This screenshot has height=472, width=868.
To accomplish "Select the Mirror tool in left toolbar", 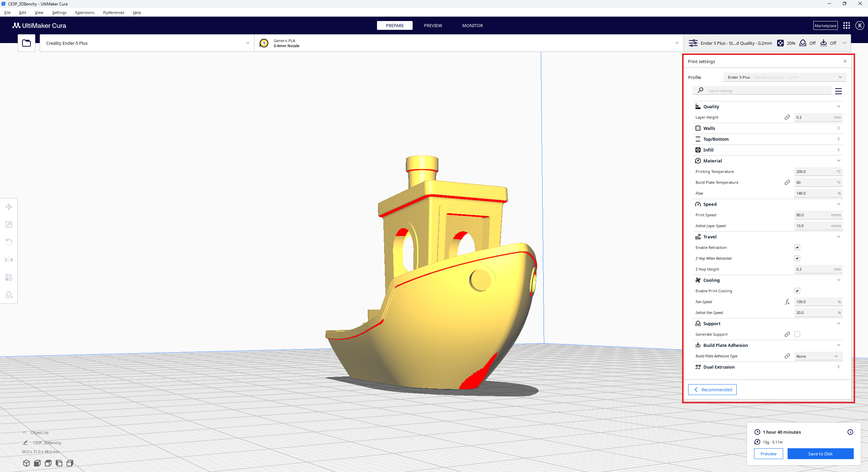I will point(9,260).
